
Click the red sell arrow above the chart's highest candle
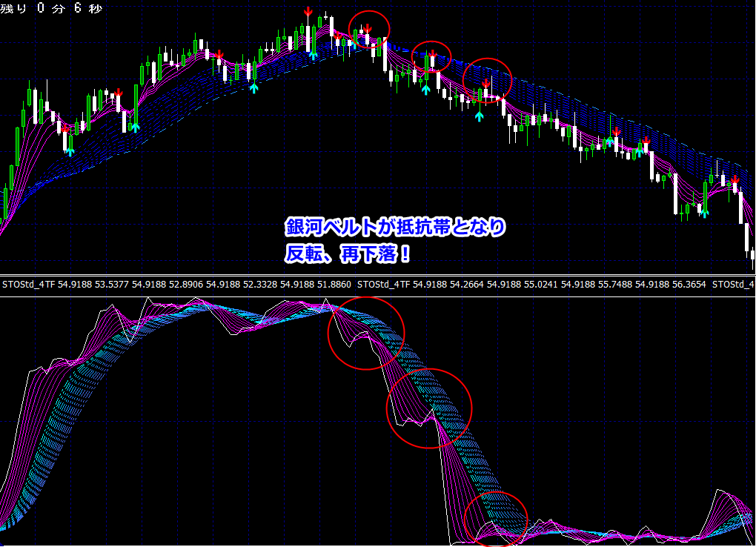tap(308, 11)
